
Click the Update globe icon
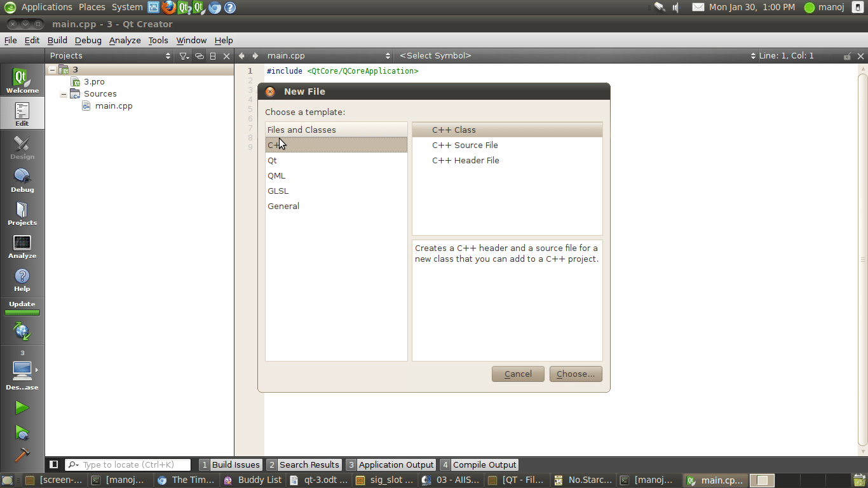click(x=22, y=331)
